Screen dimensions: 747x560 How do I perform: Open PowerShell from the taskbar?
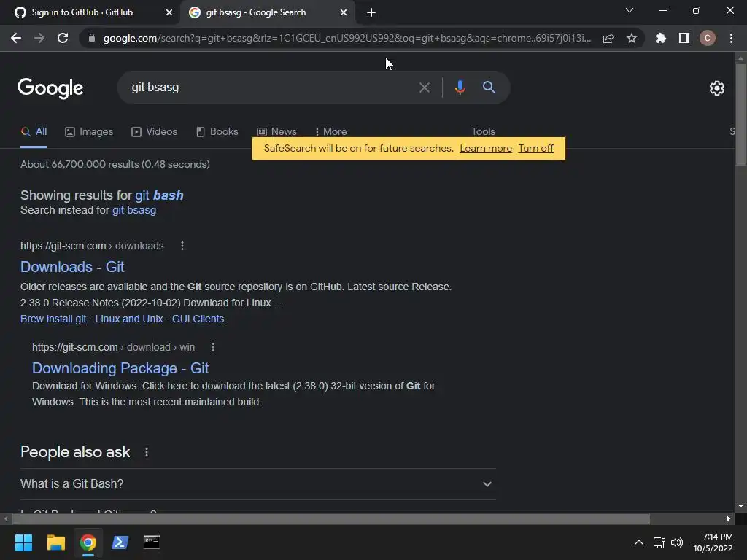[x=120, y=542]
